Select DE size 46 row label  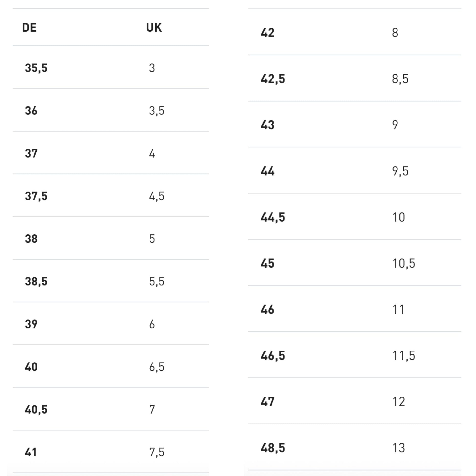click(268, 310)
